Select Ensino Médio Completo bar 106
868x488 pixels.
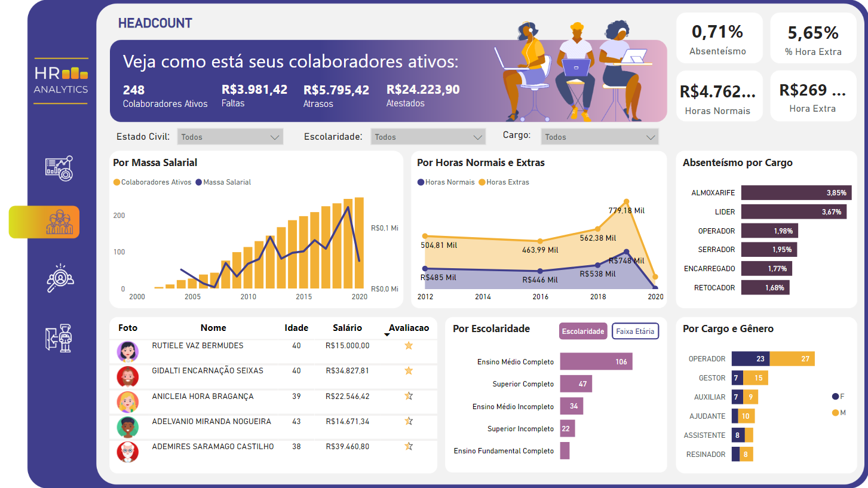(596, 361)
